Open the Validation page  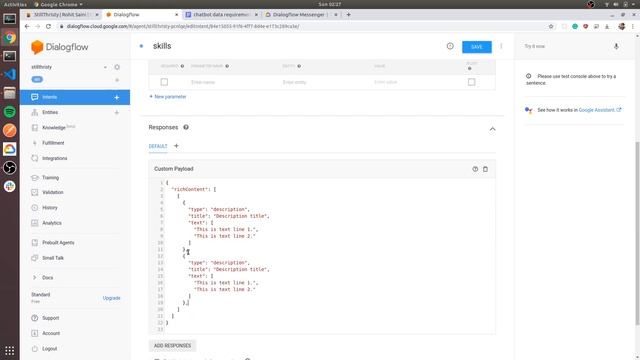[53, 192]
